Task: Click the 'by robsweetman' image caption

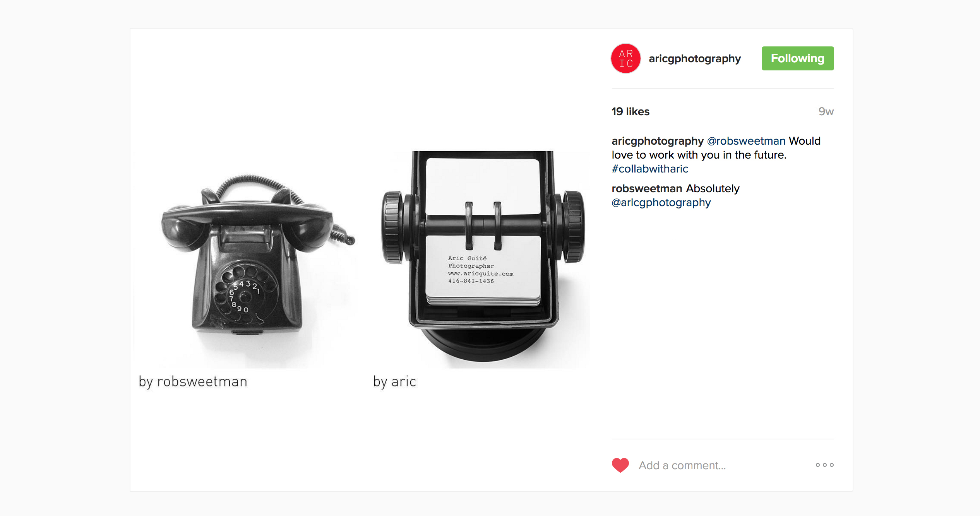Action: coord(193,382)
